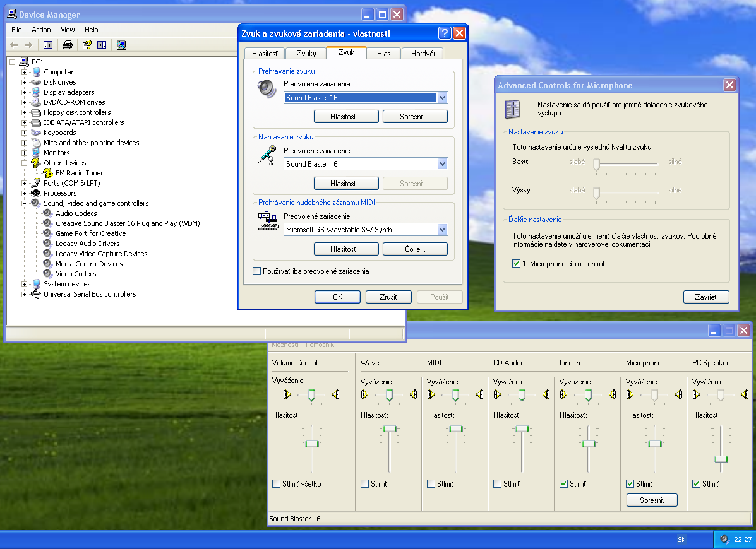Open the playback default device dropdown
This screenshot has width=756, height=549.
point(442,98)
